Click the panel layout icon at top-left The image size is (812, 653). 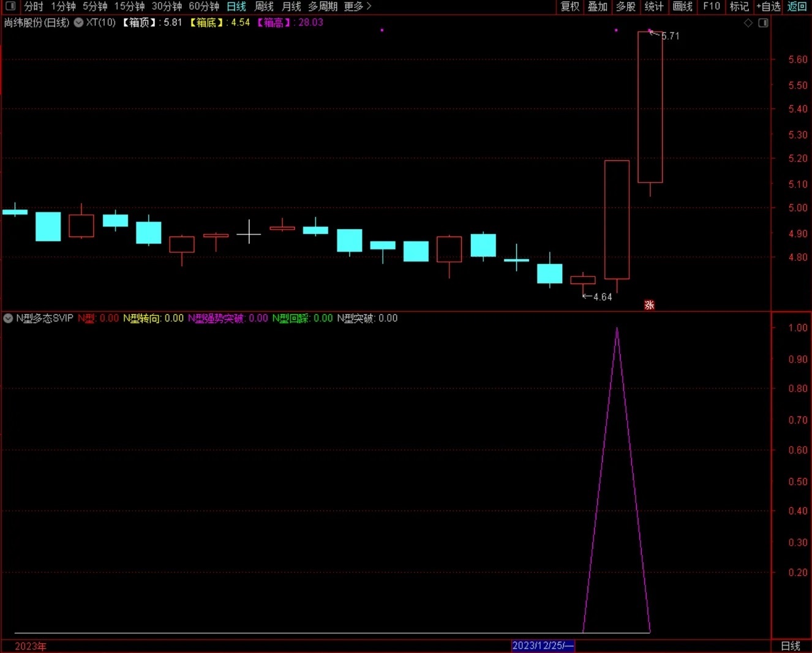click(10, 6)
